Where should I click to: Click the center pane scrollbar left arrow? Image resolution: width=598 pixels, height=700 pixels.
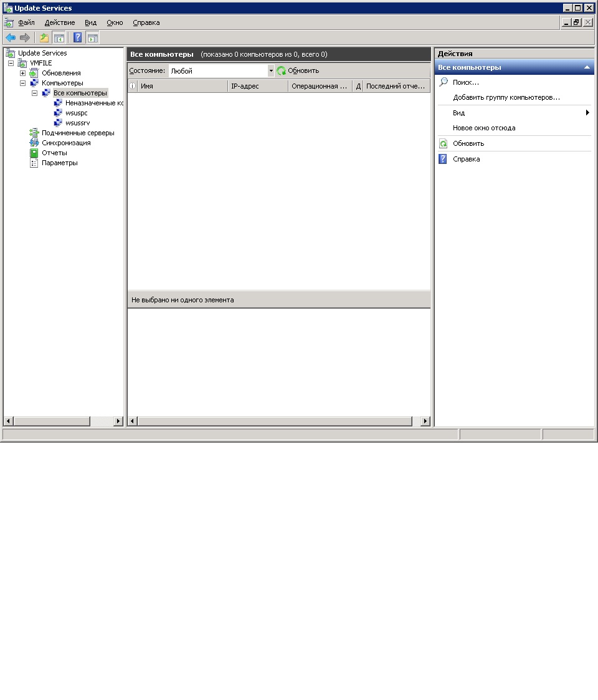(x=133, y=421)
